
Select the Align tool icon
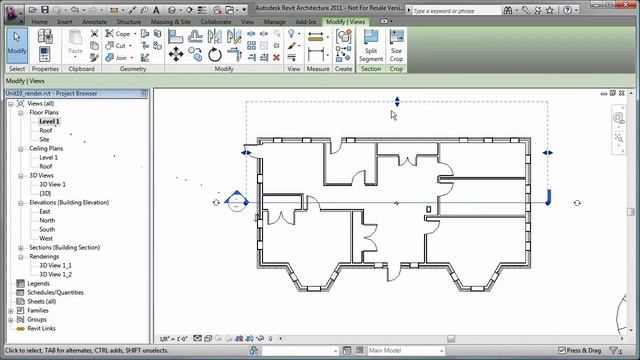coord(176,37)
